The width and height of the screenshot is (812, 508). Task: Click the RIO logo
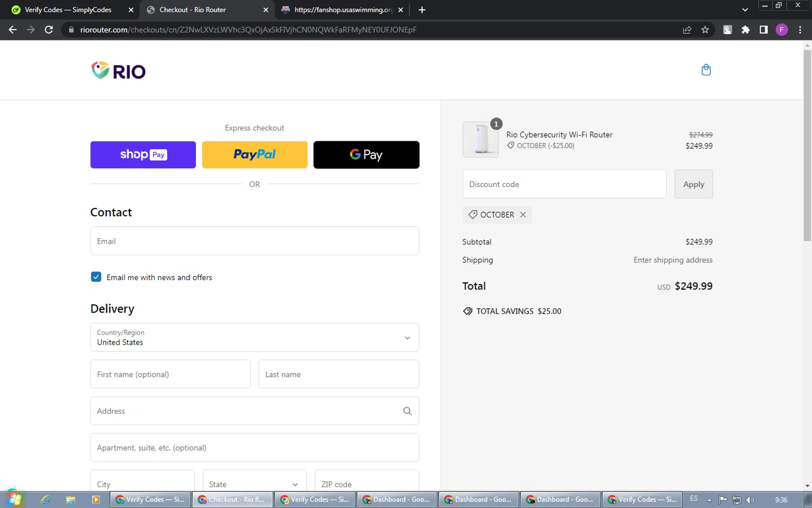(x=119, y=71)
